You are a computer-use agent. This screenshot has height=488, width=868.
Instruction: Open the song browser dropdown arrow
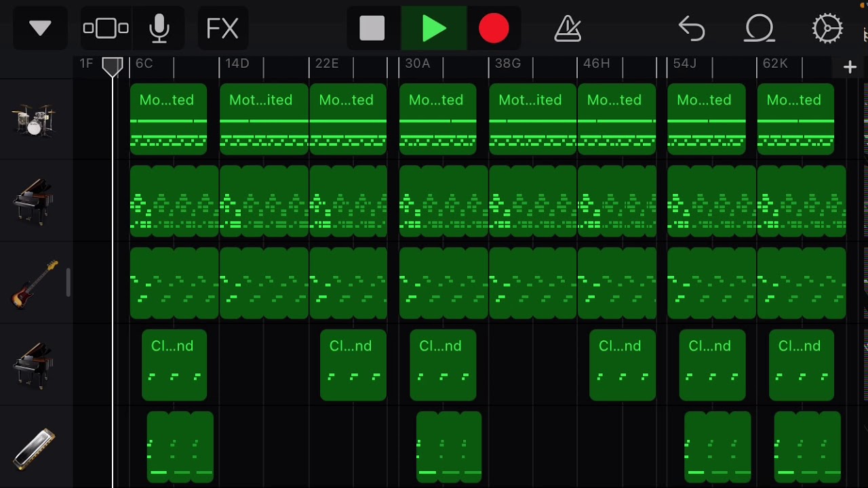40,28
